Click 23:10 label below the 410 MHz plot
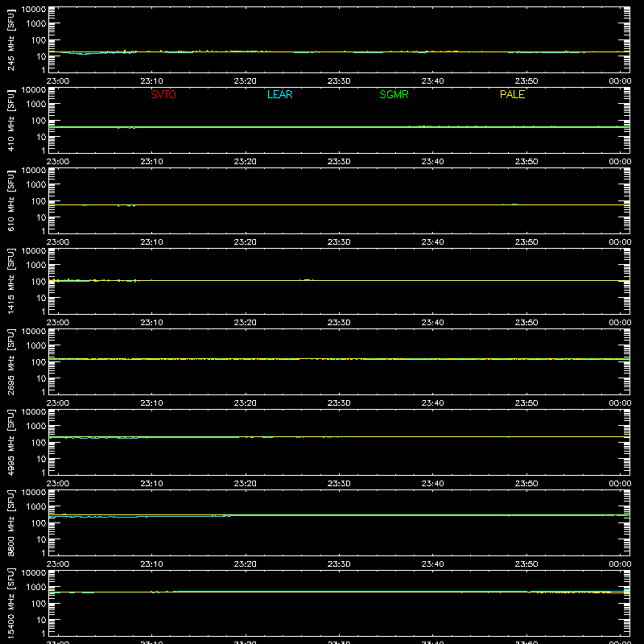 tap(151, 162)
